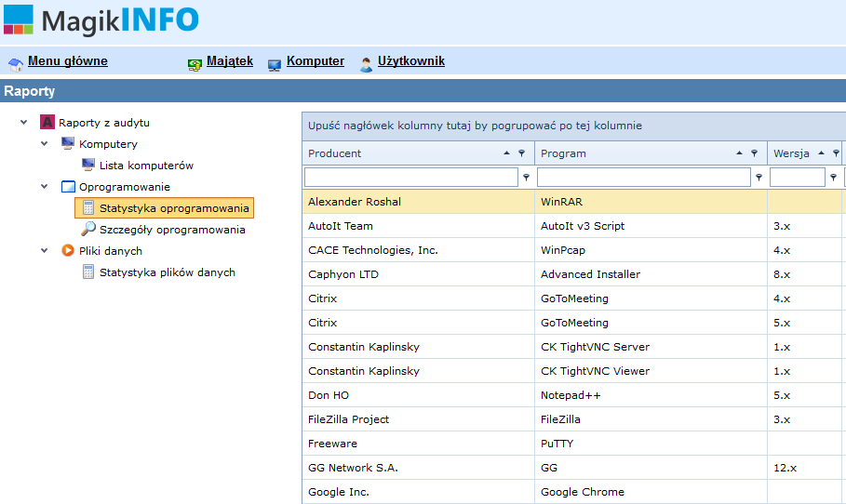Image resolution: width=846 pixels, height=504 pixels.
Task: Click the calculator icon of Statystyka oprogramowania
Action: click(x=87, y=207)
